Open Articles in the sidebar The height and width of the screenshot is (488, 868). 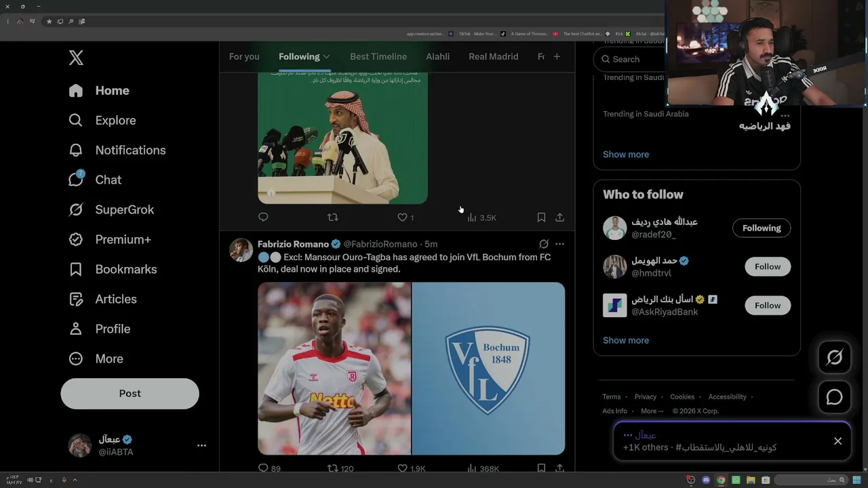pyautogui.click(x=102, y=299)
